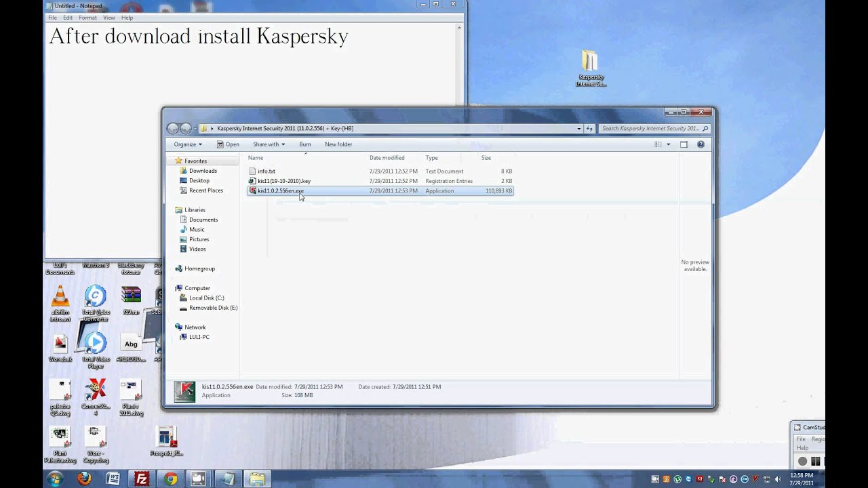Viewport: 868px width, 488px height.
Task: Sort files by Name column header
Action: (x=256, y=158)
